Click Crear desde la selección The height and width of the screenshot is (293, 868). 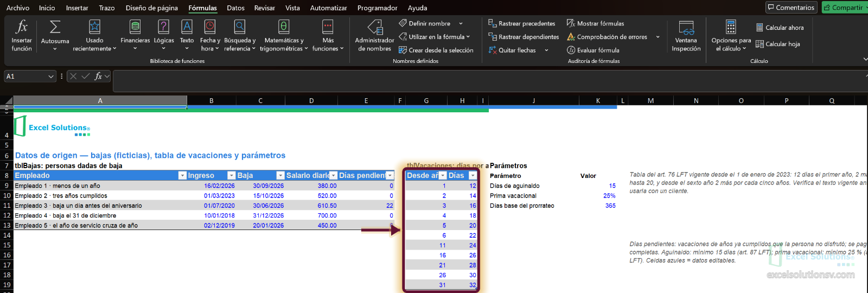coord(436,50)
